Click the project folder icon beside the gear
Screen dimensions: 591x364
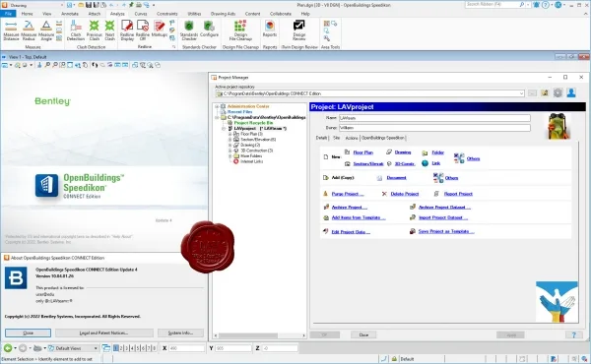coord(545,92)
